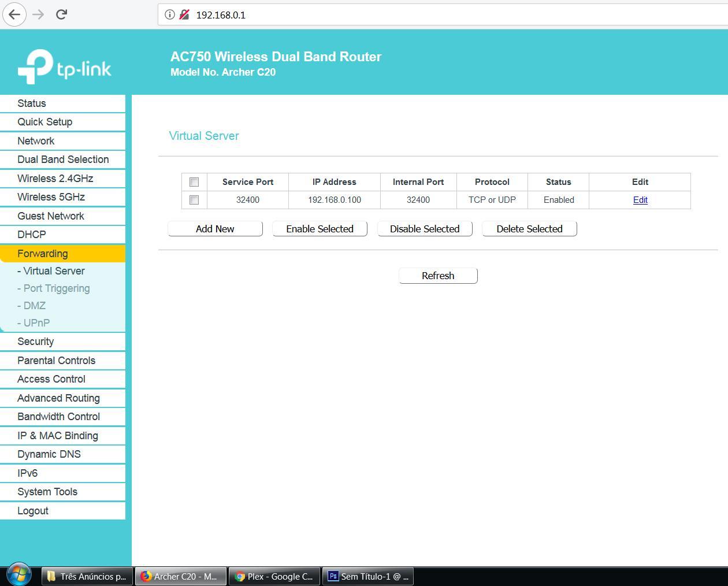Screen dimensions: 728x586
Task: Collapse the Forwarding menu section
Action: [62, 254]
